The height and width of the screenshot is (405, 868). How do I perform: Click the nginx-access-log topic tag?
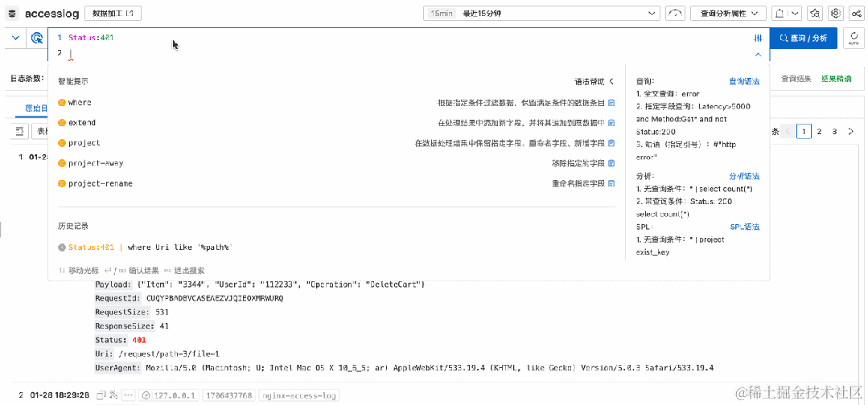tap(299, 395)
